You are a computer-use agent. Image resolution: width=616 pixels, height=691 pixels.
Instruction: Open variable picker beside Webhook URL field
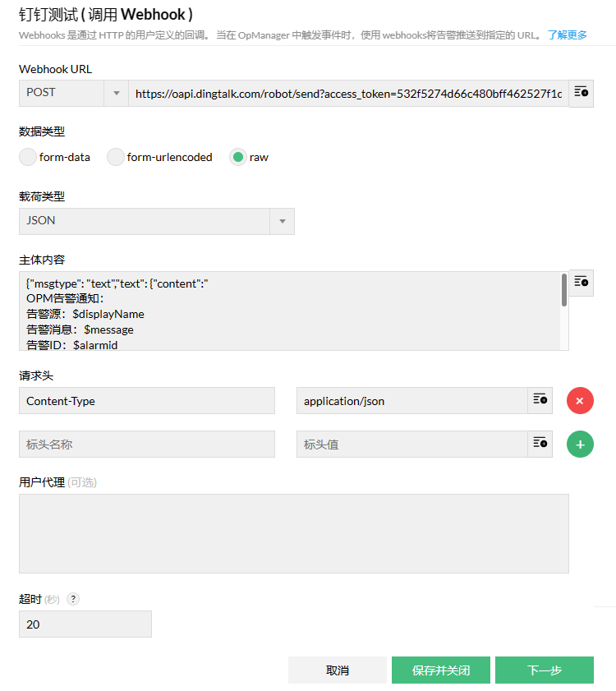tap(581, 93)
